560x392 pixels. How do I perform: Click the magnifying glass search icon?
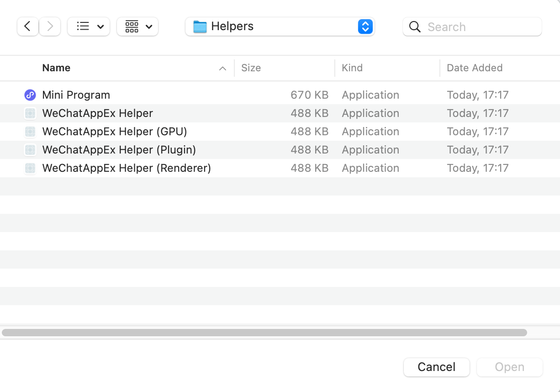[415, 27]
